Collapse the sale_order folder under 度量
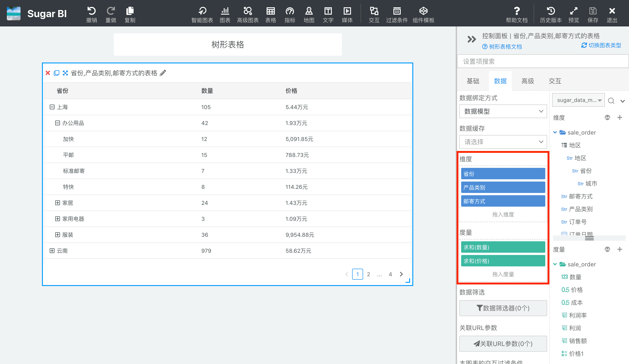This screenshot has height=364, width=629. coord(555,264)
